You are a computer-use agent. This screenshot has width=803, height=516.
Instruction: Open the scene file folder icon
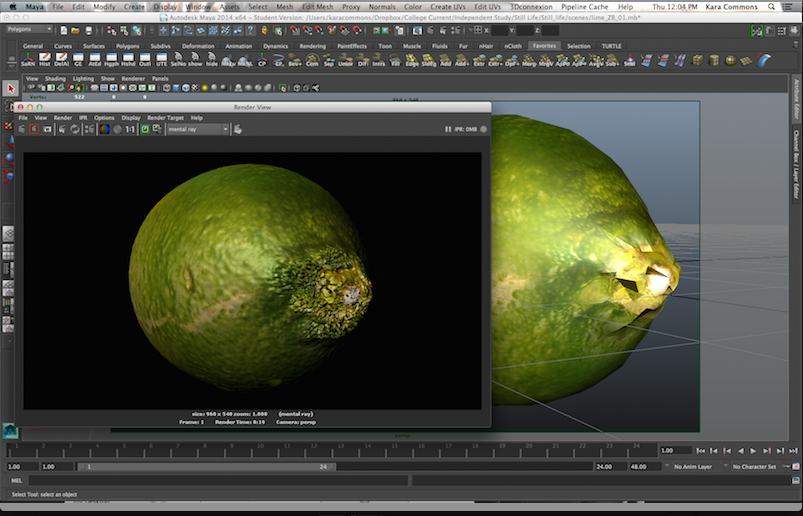[75, 30]
